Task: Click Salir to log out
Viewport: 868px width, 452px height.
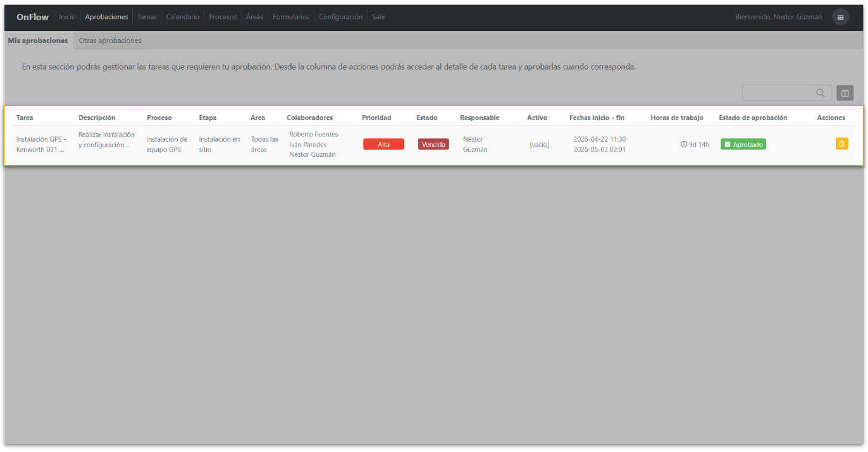Action: 378,17
